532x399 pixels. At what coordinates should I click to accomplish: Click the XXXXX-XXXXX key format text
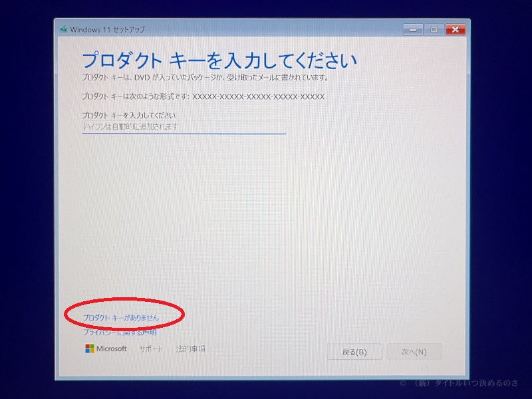tap(259, 96)
